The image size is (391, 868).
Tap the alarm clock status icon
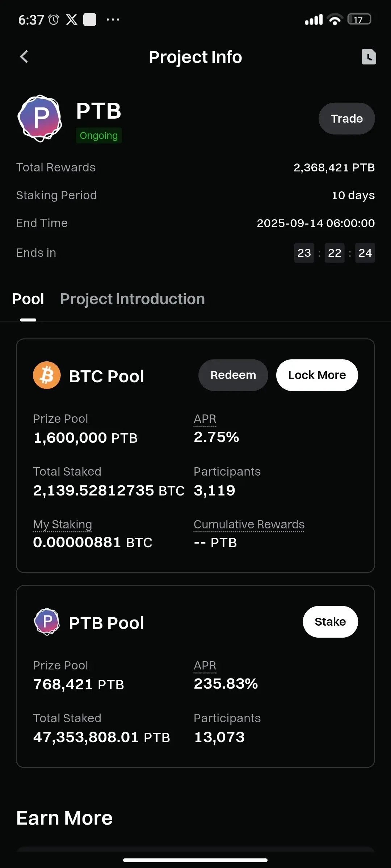click(x=54, y=20)
